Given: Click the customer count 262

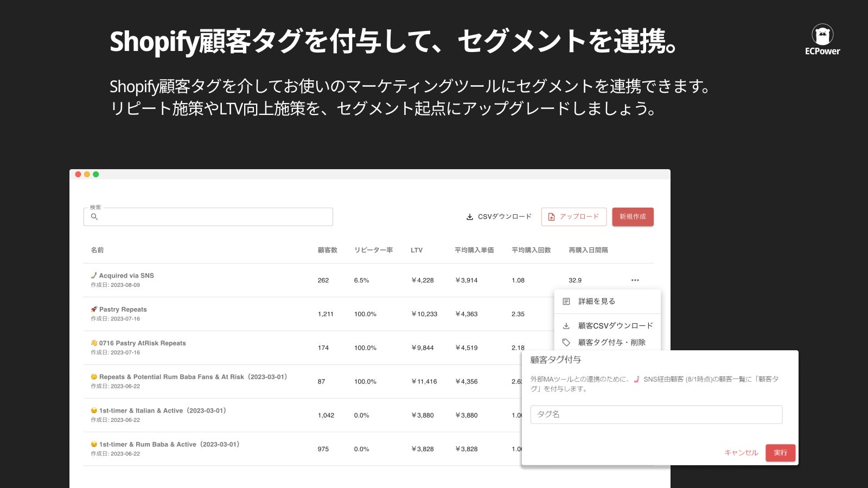Looking at the screenshot, I should [323, 280].
